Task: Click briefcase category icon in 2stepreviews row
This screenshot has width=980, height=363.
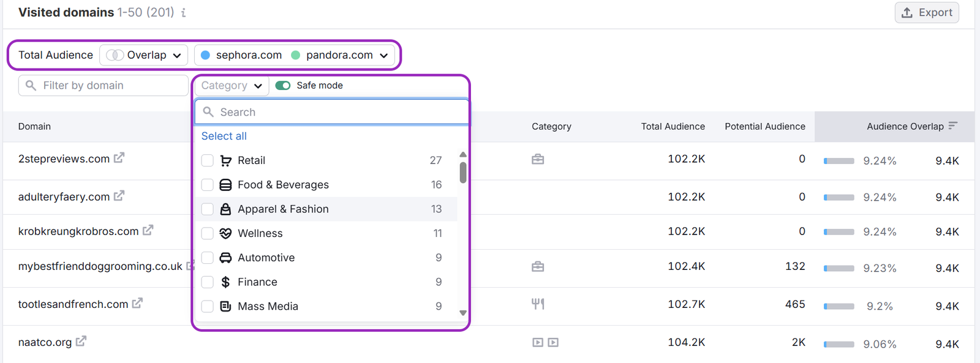Action: click(538, 159)
